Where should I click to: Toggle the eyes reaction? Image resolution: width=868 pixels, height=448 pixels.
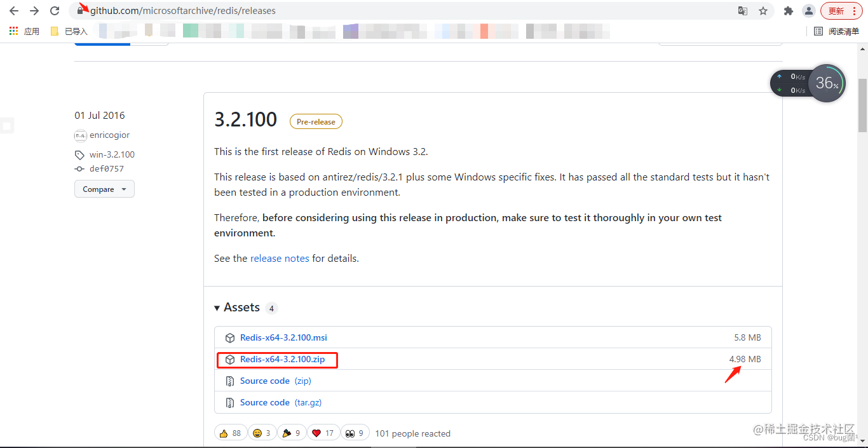[x=355, y=432]
